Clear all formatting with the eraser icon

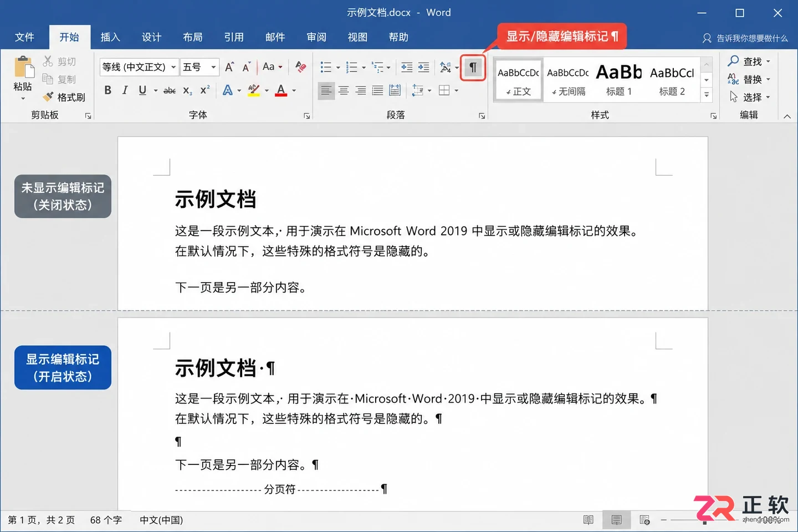[x=301, y=67]
